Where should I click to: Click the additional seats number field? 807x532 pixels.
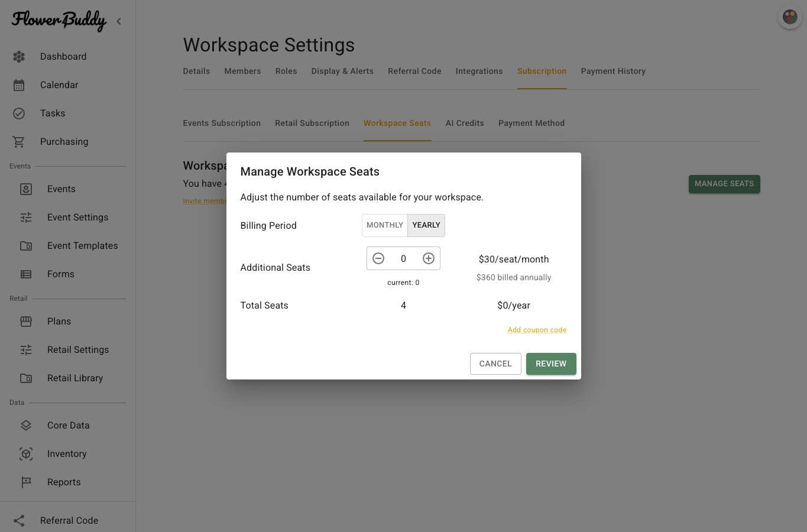[x=403, y=258]
